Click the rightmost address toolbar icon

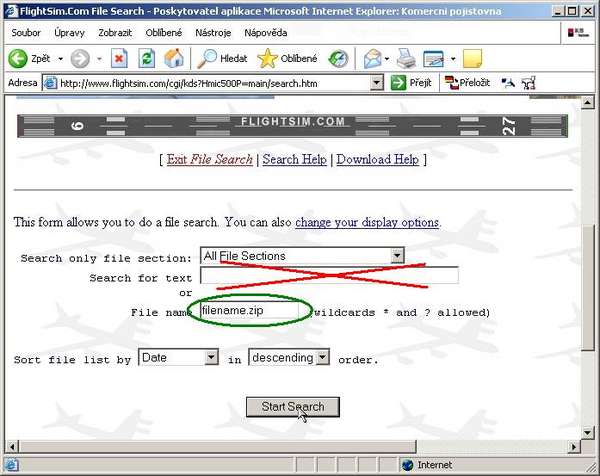529,82
